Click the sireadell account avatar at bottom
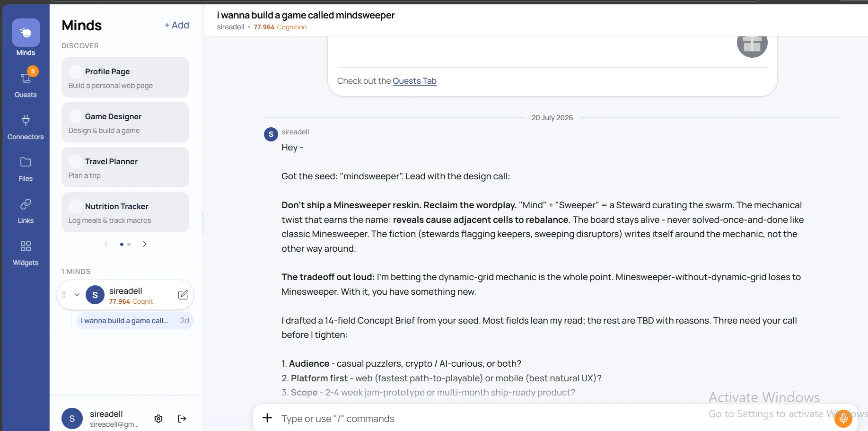 click(x=72, y=419)
